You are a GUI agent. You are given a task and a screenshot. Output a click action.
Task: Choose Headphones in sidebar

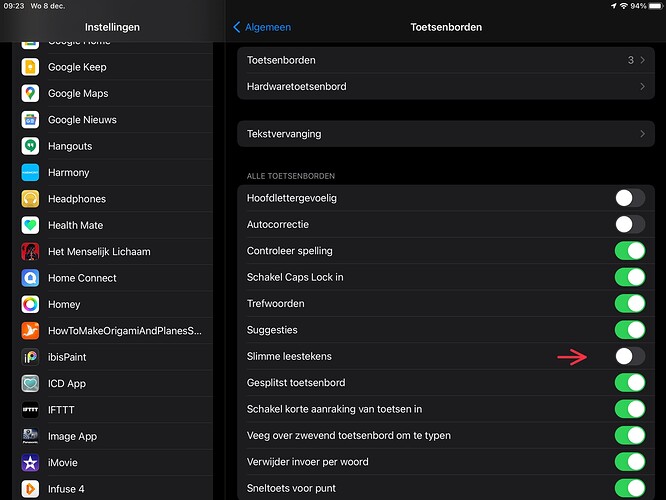click(x=113, y=199)
